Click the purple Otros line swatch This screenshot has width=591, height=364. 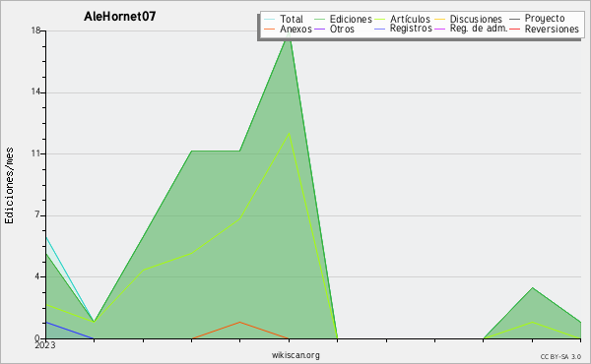pyautogui.click(x=319, y=29)
